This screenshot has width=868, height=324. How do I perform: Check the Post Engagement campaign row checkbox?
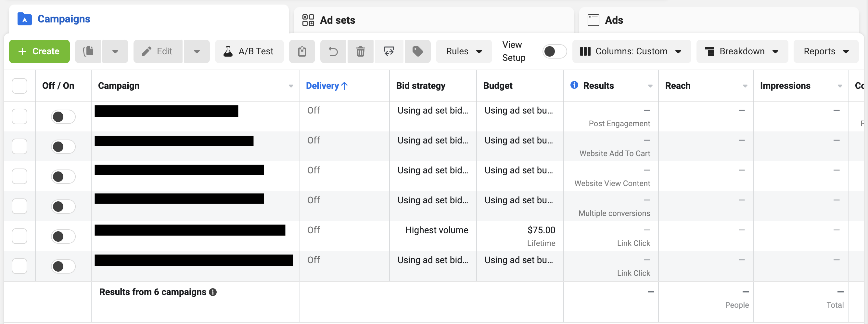(19, 116)
